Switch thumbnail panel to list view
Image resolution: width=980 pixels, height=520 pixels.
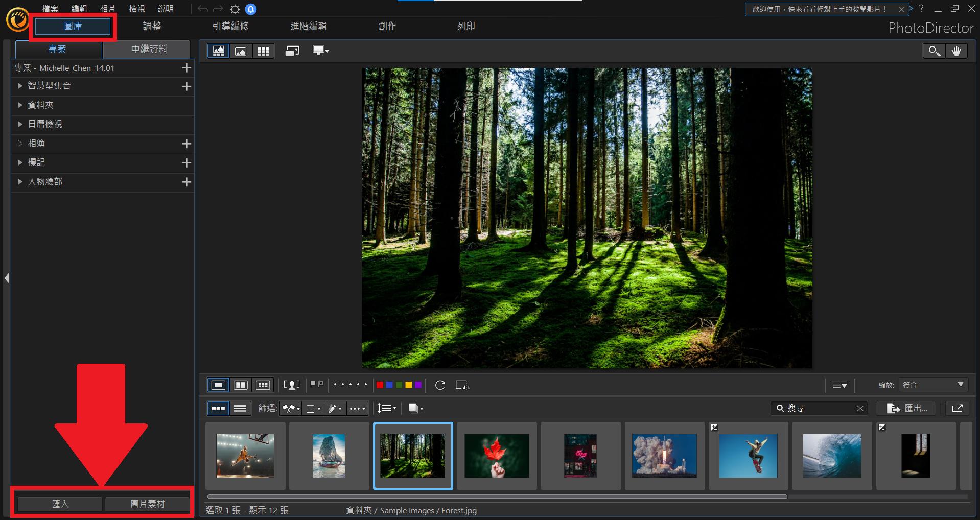pos(240,408)
